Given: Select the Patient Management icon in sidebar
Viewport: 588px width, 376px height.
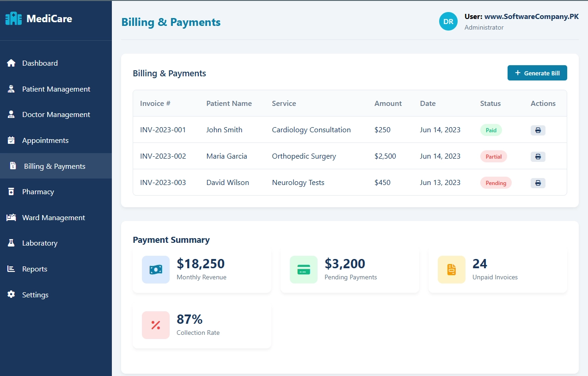Looking at the screenshot, I should (x=11, y=89).
